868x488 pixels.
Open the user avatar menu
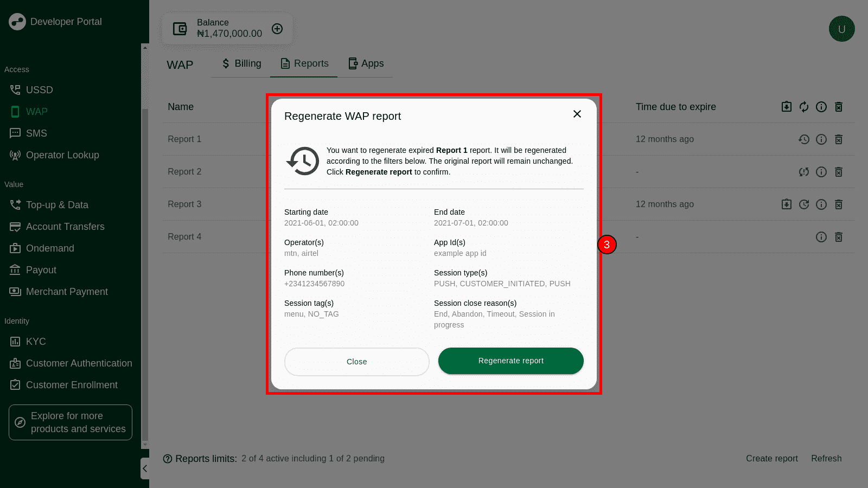pyautogui.click(x=841, y=29)
